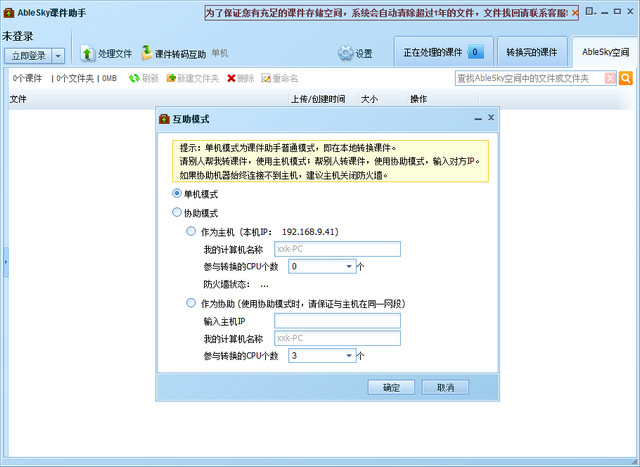
Task: Switch to 转换完的课件 tab
Action: 531,52
